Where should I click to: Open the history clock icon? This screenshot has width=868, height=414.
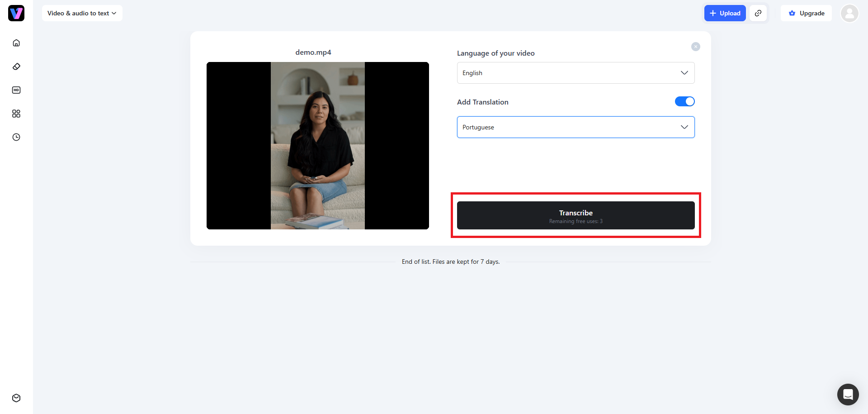[16, 137]
